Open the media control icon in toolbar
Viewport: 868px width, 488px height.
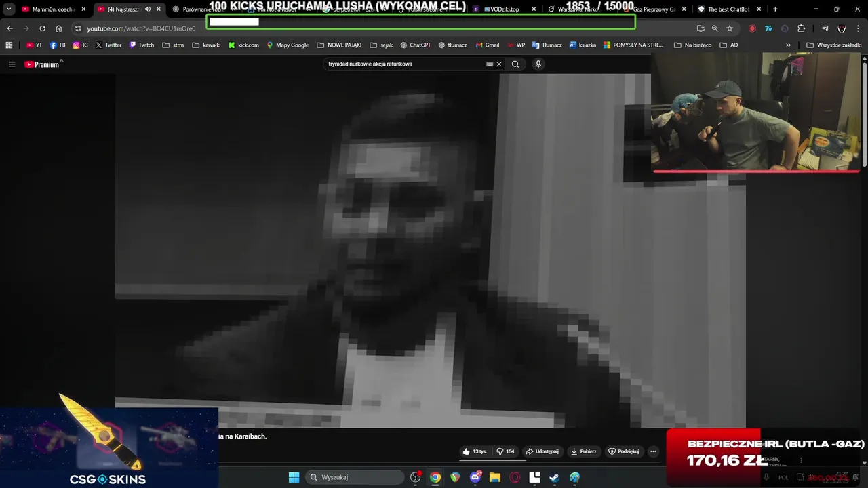[825, 28]
